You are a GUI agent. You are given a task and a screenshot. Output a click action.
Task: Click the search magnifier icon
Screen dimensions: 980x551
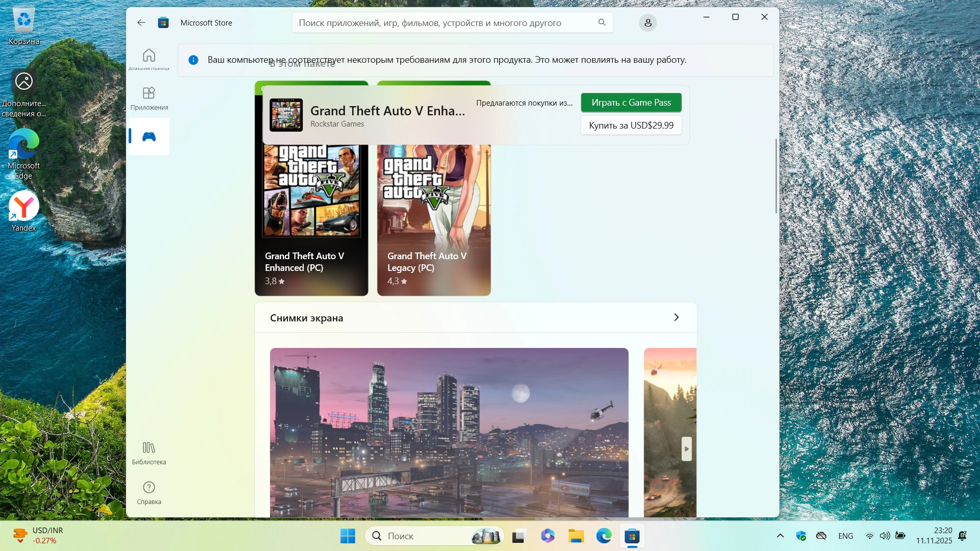coord(602,22)
